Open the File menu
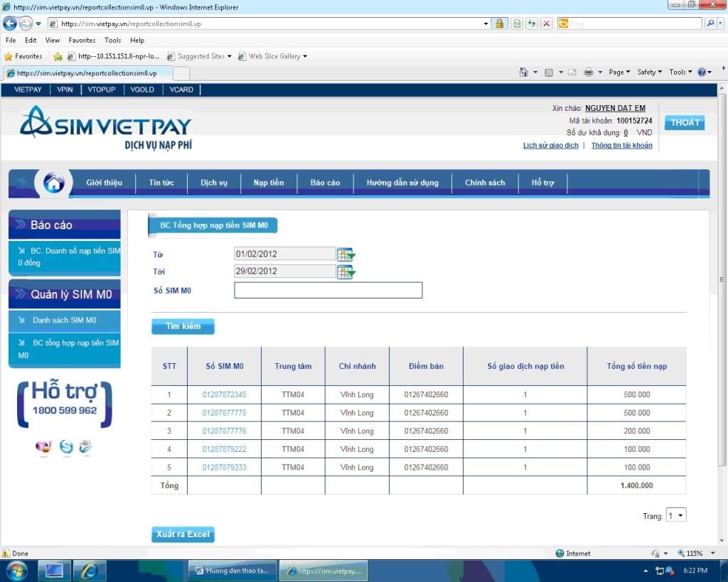 click(11, 41)
